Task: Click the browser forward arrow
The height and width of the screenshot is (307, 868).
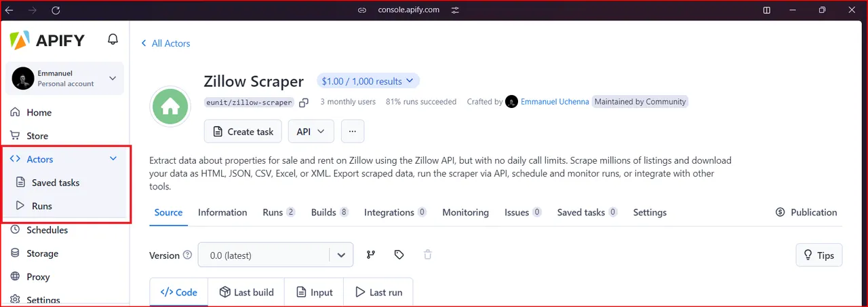Action: coord(33,10)
